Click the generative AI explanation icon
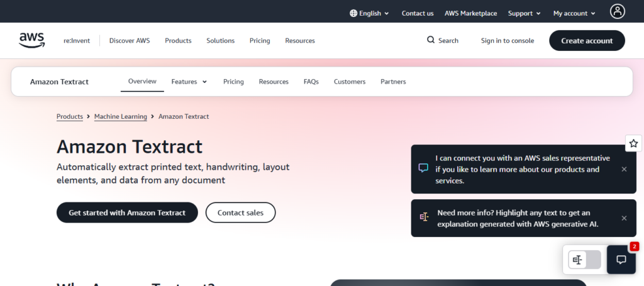 pos(424,217)
